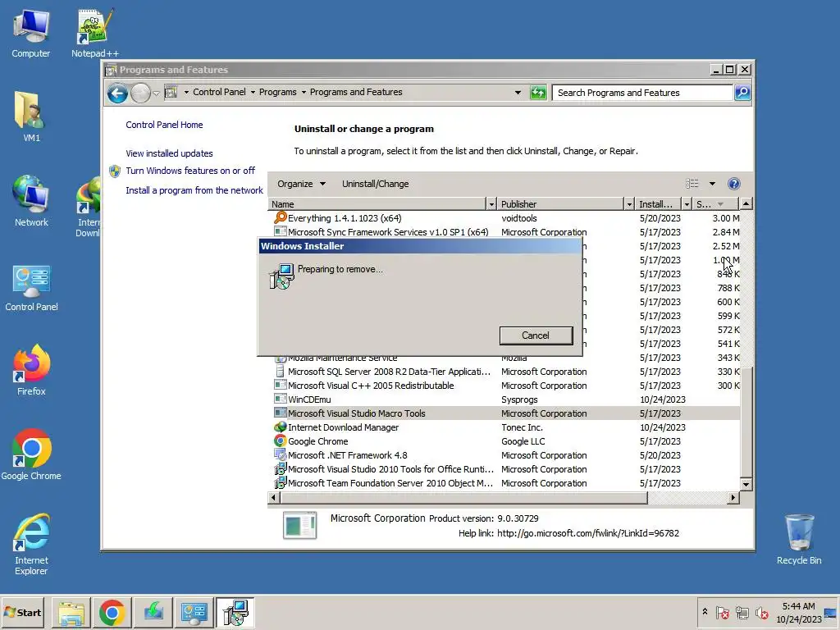The width and height of the screenshot is (840, 630).
Task: Click Control Panel in the breadcrumb path
Action: [219, 92]
